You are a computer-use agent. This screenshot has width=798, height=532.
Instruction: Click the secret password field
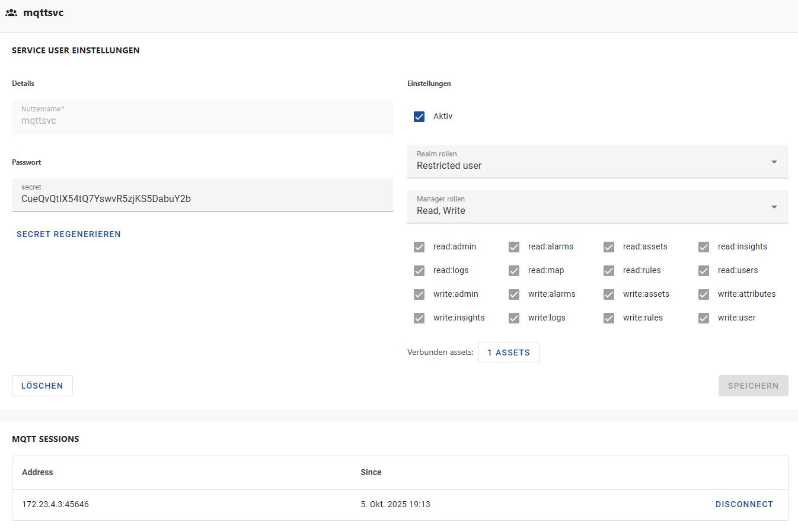(202, 198)
